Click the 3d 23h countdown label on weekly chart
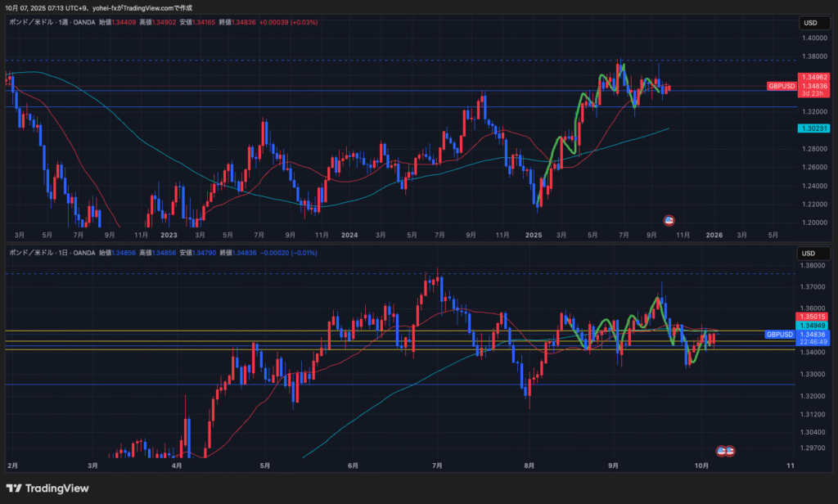Image resolution: width=838 pixels, height=504 pixels. [x=814, y=93]
